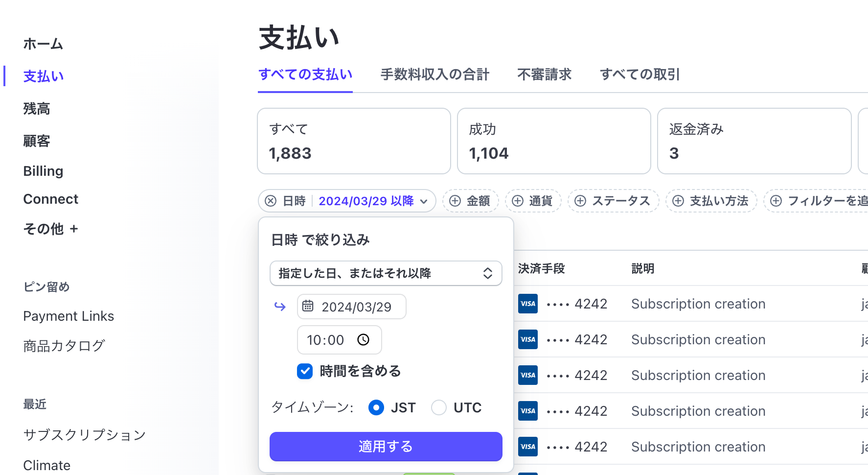Switch to the 不審請求 tab
Screen dimensions: 868x475
pyautogui.click(x=544, y=74)
